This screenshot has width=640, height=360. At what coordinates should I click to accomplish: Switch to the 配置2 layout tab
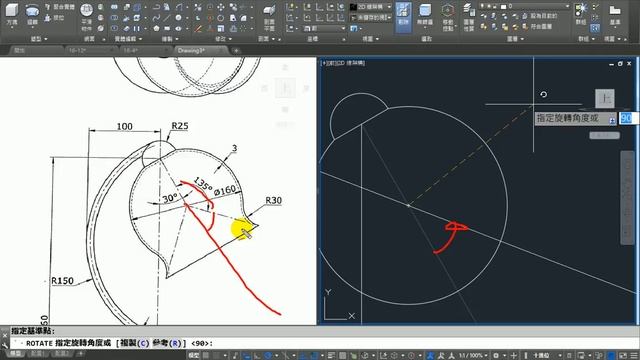click(x=62, y=353)
